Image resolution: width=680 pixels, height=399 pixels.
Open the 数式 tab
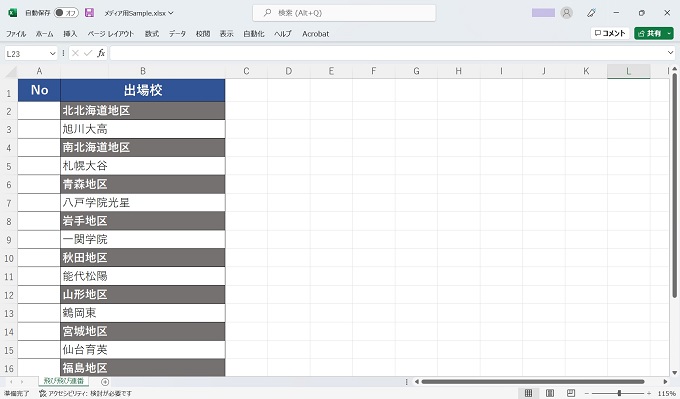[x=152, y=34]
